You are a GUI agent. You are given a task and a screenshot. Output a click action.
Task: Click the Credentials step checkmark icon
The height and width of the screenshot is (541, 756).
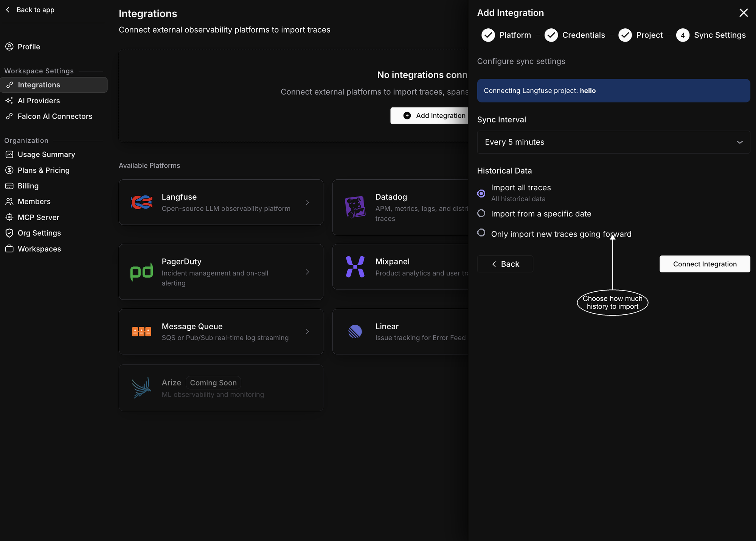tap(551, 35)
